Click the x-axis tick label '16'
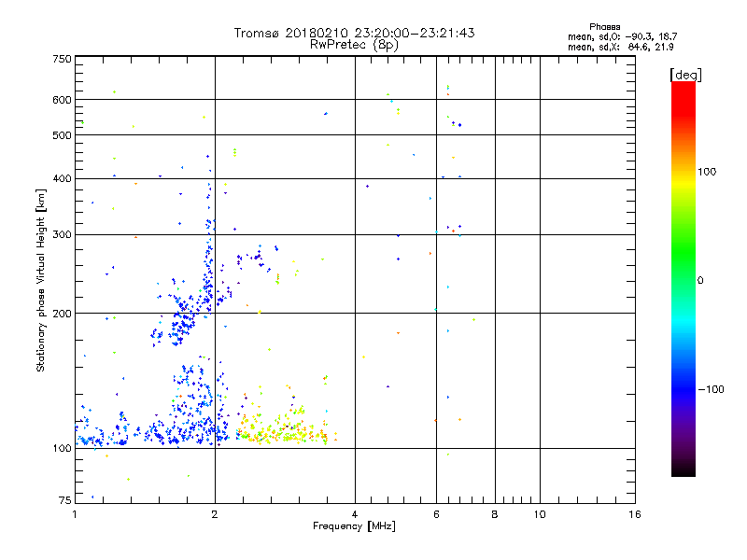The image size is (747, 560). tap(635, 514)
